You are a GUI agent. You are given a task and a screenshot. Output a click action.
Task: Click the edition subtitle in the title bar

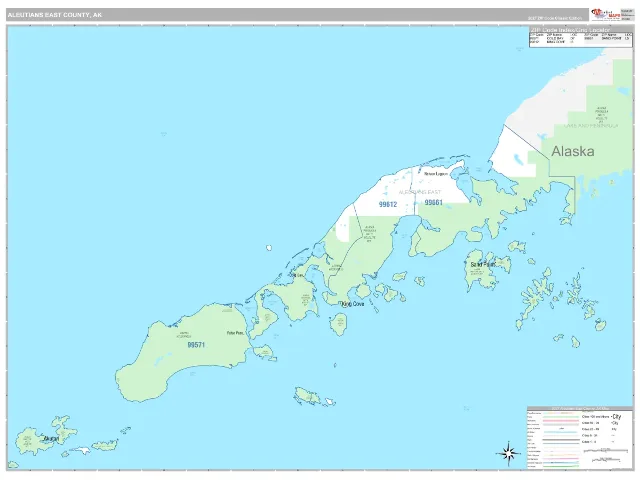point(555,18)
